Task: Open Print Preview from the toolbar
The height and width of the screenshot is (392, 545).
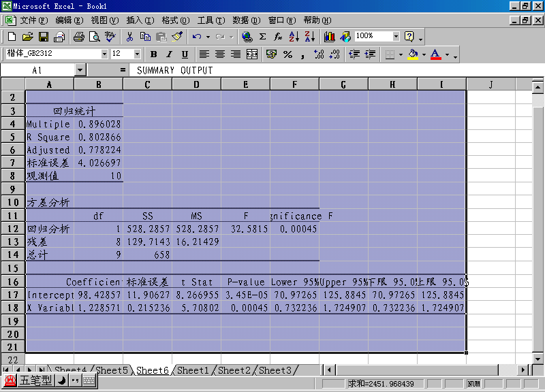Action: [95, 37]
